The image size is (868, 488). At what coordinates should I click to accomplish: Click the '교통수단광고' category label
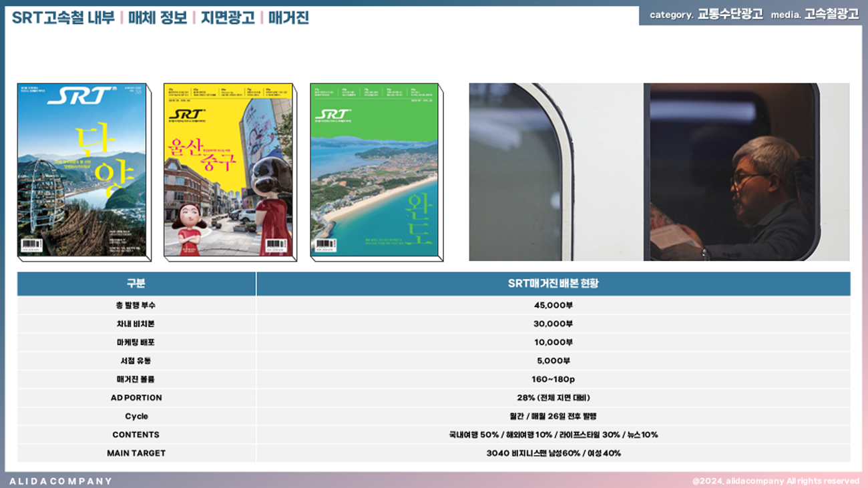pyautogui.click(x=730, y=14)
